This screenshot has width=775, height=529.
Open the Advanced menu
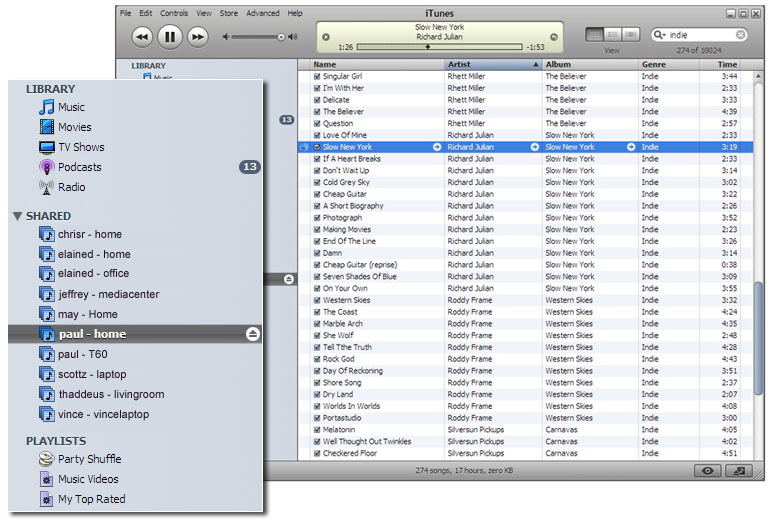[262, 13]
